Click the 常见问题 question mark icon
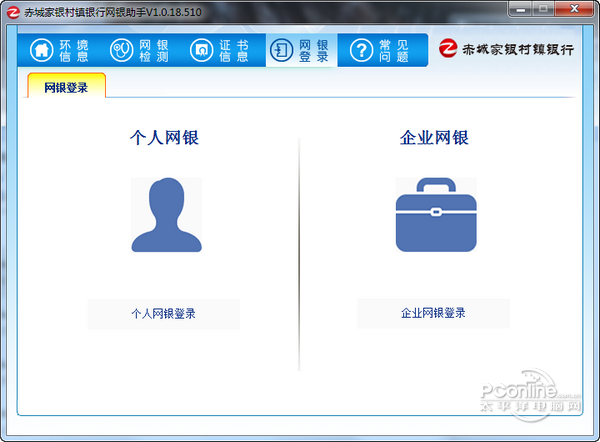The image size is (600, 442). pos(361,51)
